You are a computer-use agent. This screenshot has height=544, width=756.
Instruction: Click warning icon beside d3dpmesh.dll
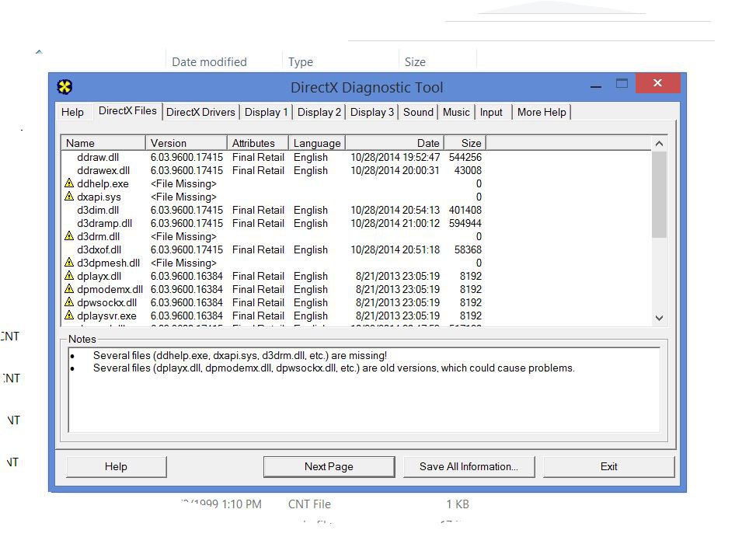(x=69, y=263)
